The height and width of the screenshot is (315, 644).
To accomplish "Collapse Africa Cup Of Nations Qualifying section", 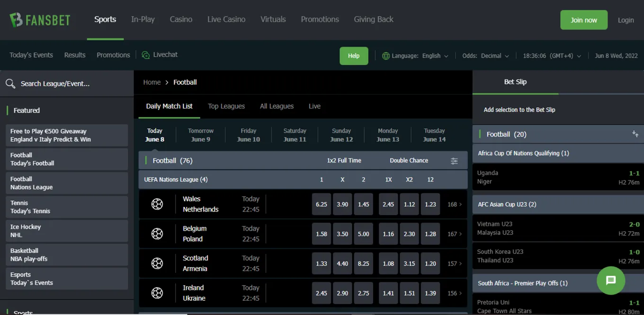I will click(x=558, y=153).
